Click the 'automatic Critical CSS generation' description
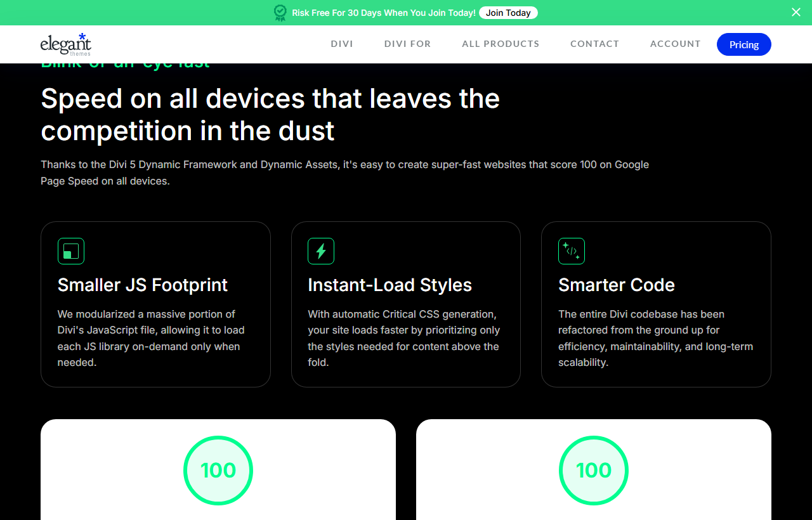This screenshot has height=520, width=812. pyautogui.click(x=404, y=338)
